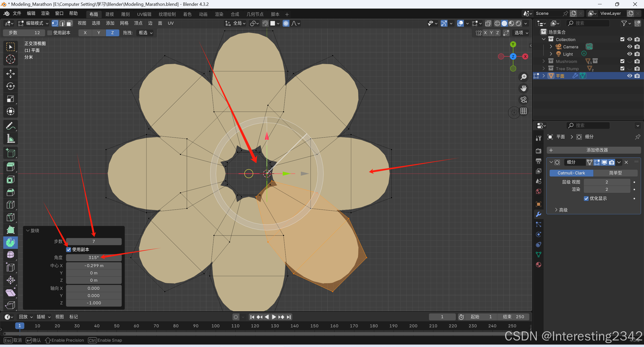
Task: Expand the Mushroom collection
Action: (544, 61)
